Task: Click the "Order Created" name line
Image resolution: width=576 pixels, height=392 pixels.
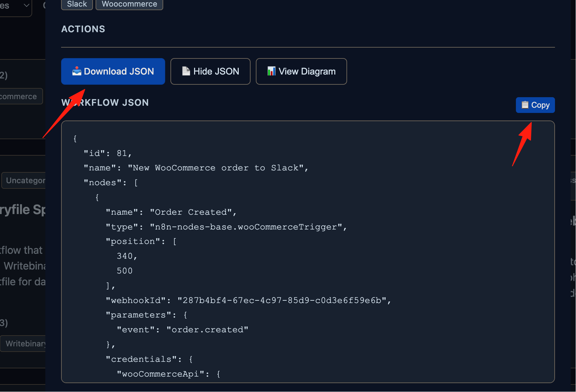Action: click(171, 212)
